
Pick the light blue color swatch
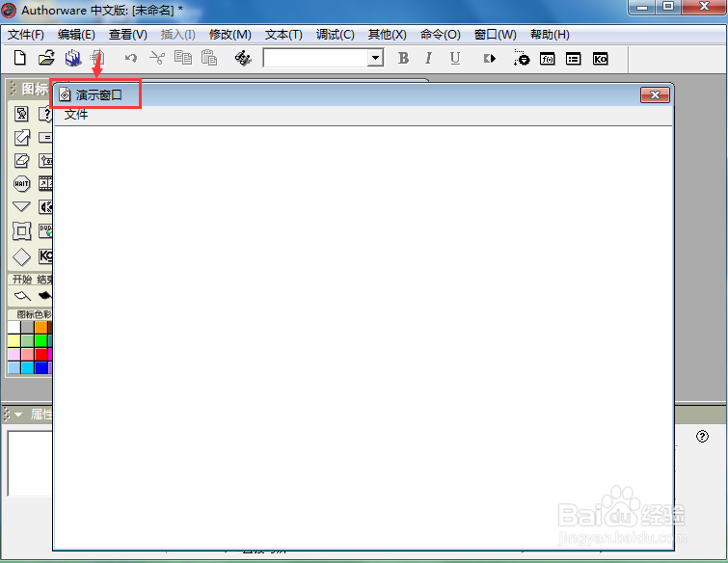click(x=13, y=368)
